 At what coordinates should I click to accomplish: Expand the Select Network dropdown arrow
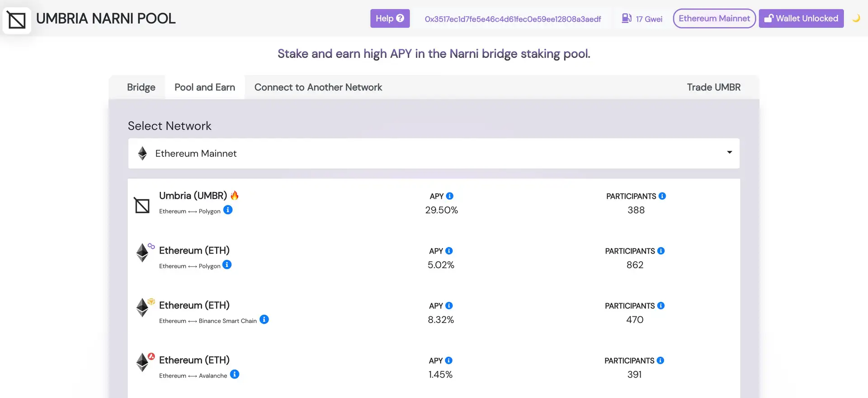(729, 153)
